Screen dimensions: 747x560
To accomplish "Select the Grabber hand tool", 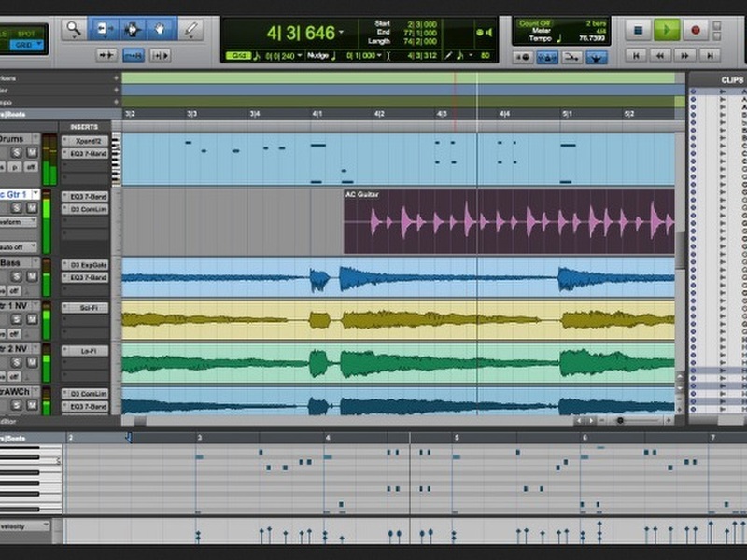I will pyautogui.click(x=161, y=29).
